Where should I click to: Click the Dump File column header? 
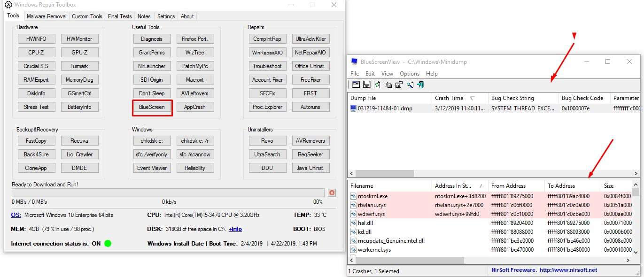(389, 98)
